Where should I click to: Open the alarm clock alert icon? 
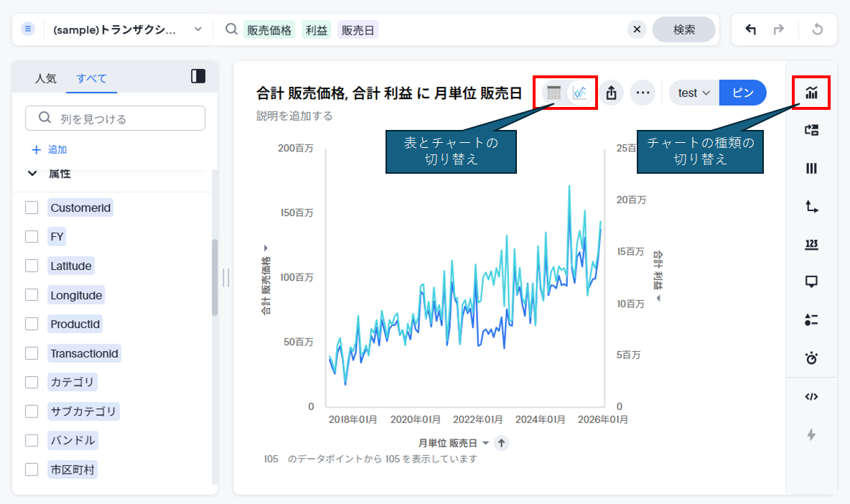point(811,358)
